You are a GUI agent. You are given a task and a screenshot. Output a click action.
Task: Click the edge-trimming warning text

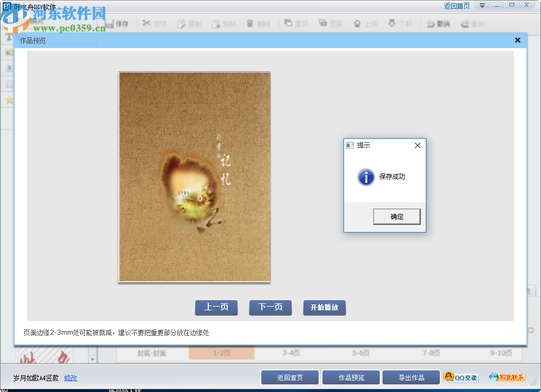coord(116,333)
